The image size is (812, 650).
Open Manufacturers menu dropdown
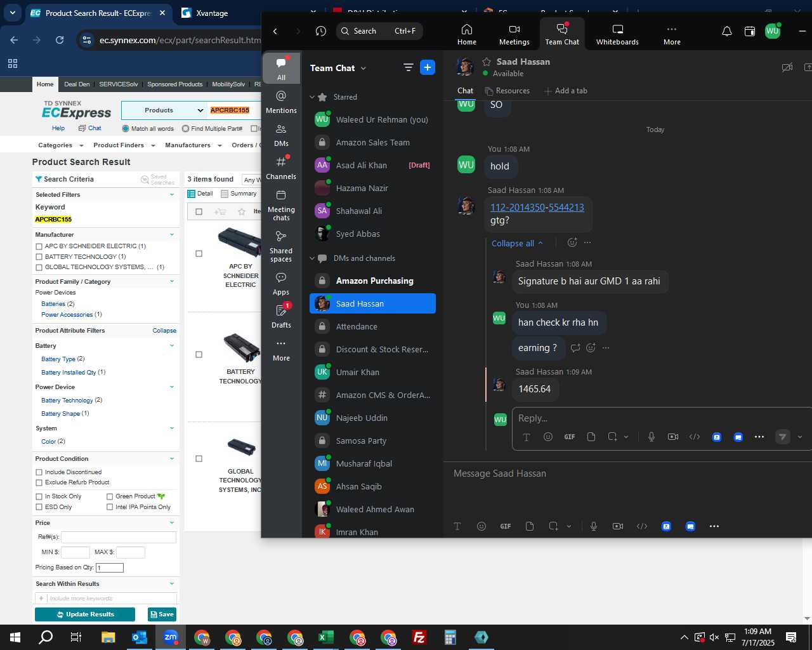pyautogui.click(x=193, y=145)
